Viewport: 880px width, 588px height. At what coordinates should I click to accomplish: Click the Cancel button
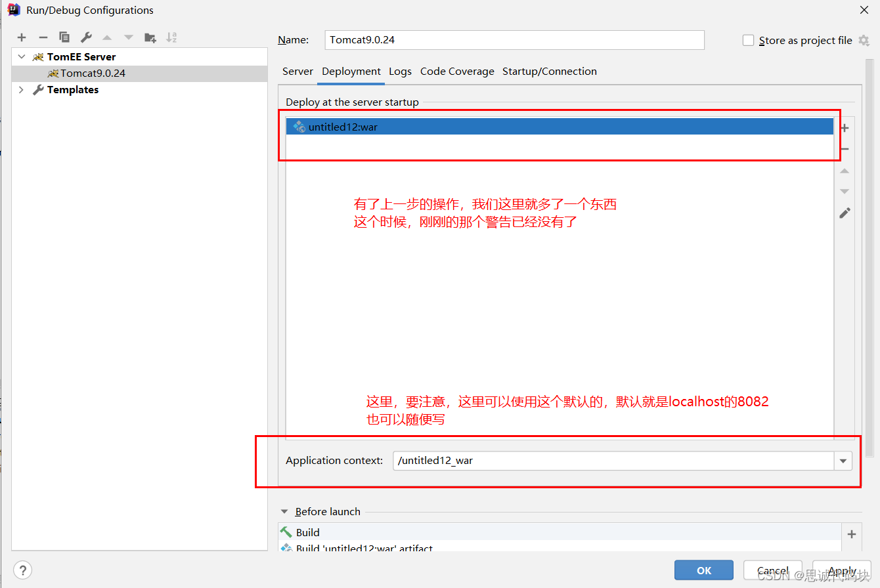pos(773,570)
